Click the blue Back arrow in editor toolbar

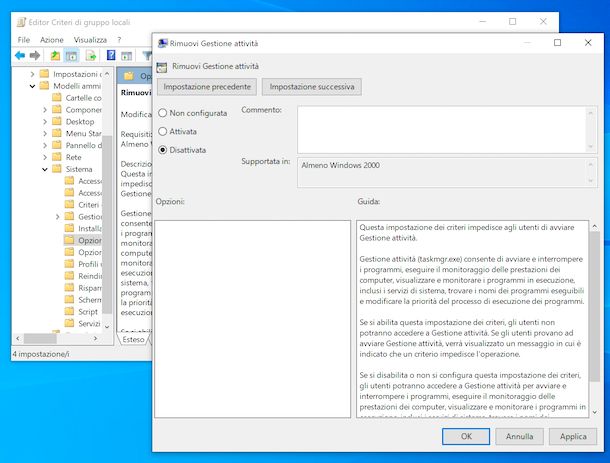point(20,56)
